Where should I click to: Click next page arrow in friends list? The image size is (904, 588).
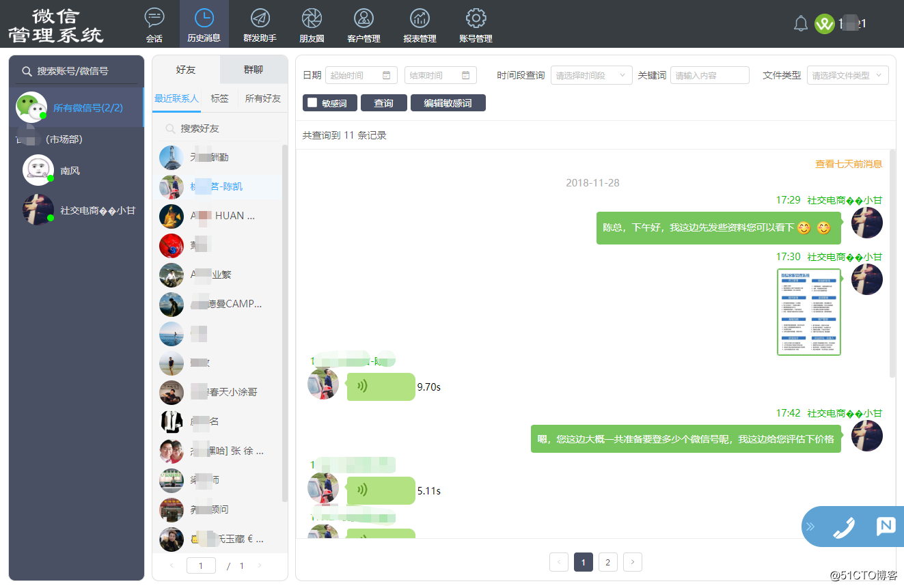[x=260, y=565]
